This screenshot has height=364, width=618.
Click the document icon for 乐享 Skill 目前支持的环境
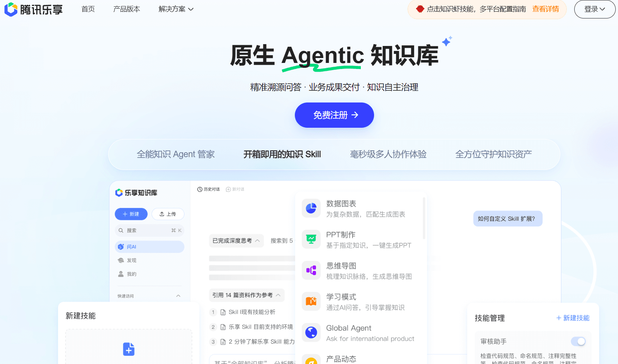pyautogui.click(x=223, y=327)
